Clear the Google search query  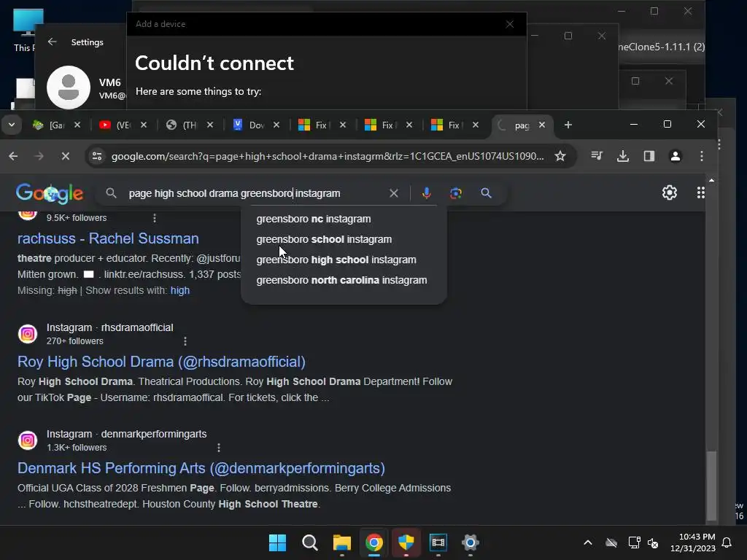coord(393,193)
